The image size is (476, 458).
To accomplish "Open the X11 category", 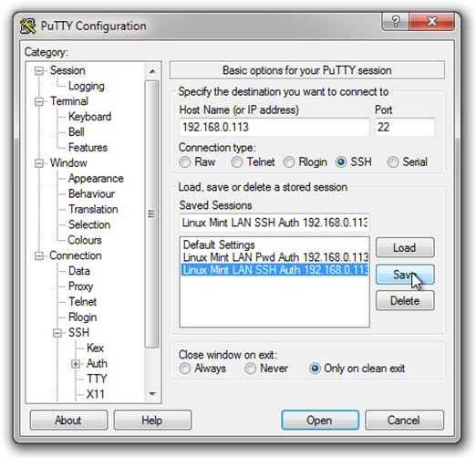I will click(x=95, y=394).
